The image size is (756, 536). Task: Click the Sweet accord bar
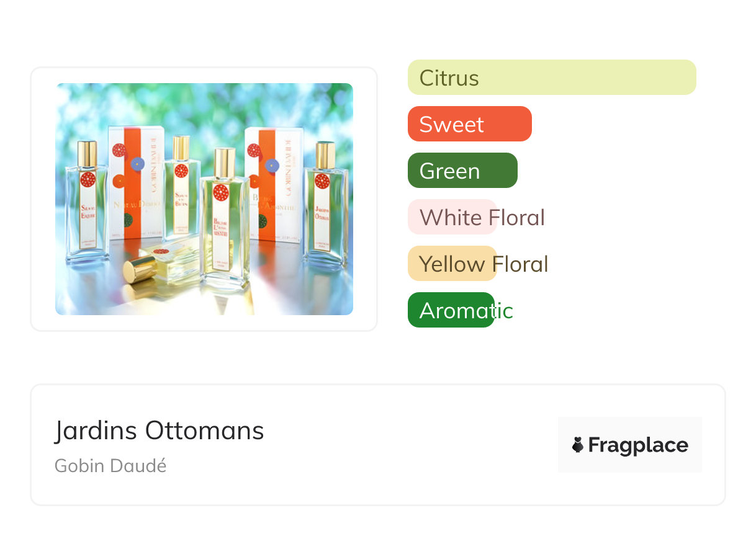tap(469, 124)
